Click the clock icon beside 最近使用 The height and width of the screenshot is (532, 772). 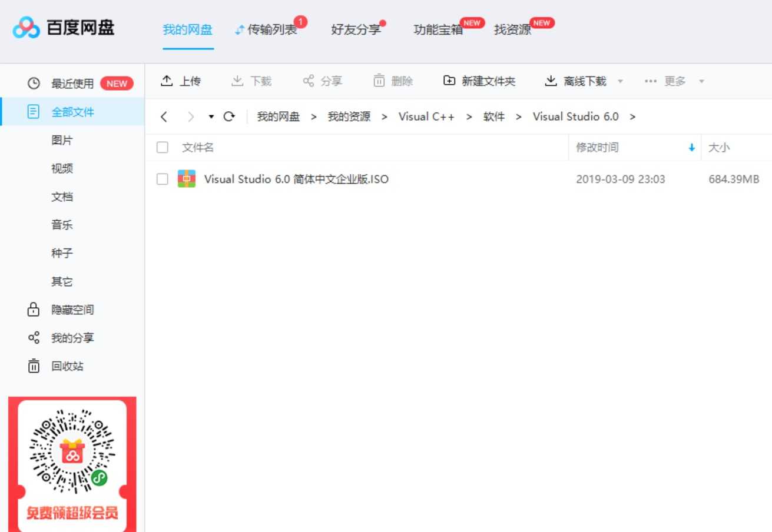click(34, 84)
